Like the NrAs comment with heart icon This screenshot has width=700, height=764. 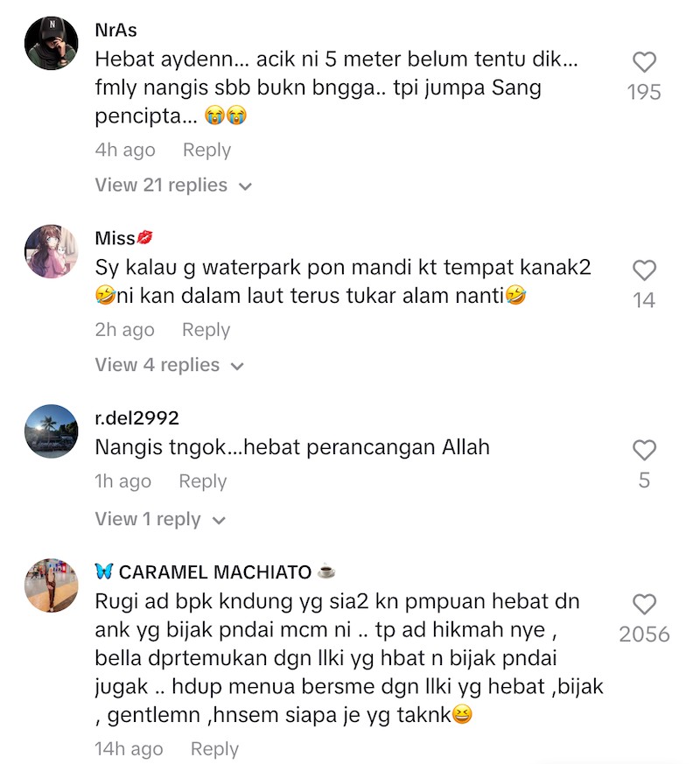[x=644, y=62]
